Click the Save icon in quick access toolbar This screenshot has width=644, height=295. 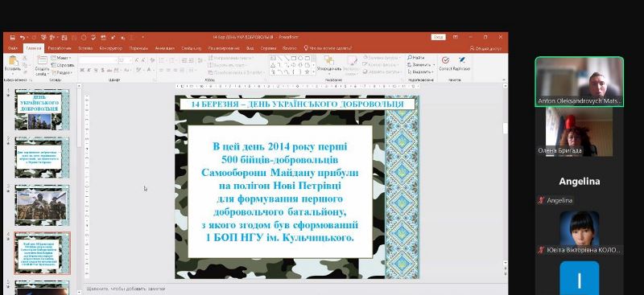[x=12, y=37]
